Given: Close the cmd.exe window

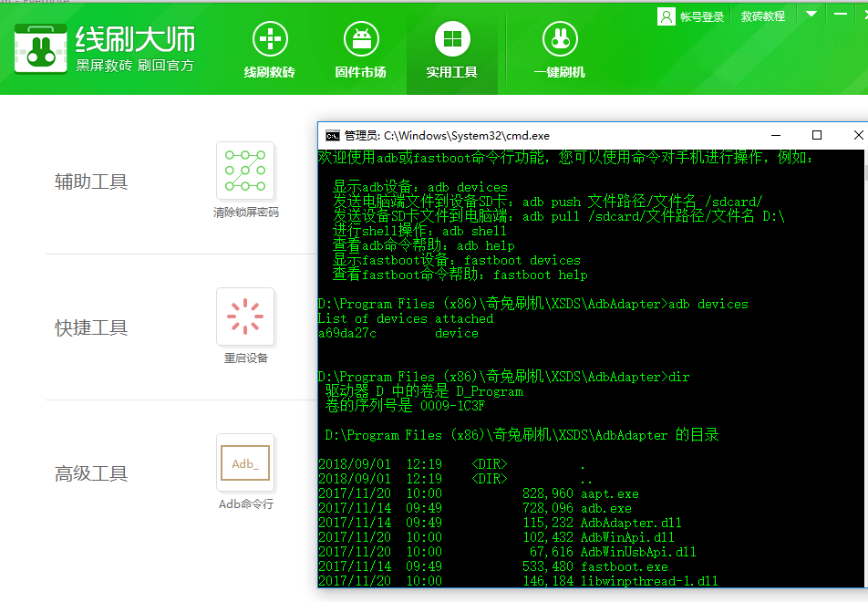Looking at the screenshot, I should pyautogui.click(x=858, y=135).
